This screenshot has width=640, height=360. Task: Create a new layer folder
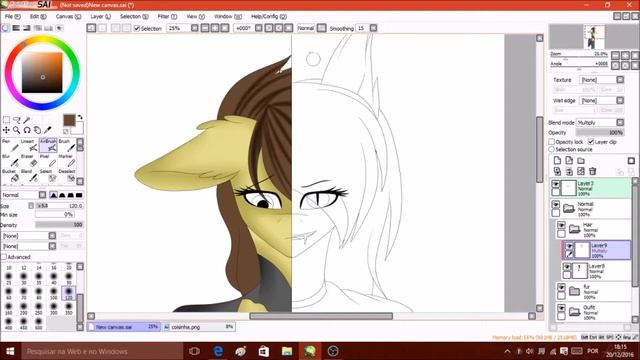[x=581, y=160]
